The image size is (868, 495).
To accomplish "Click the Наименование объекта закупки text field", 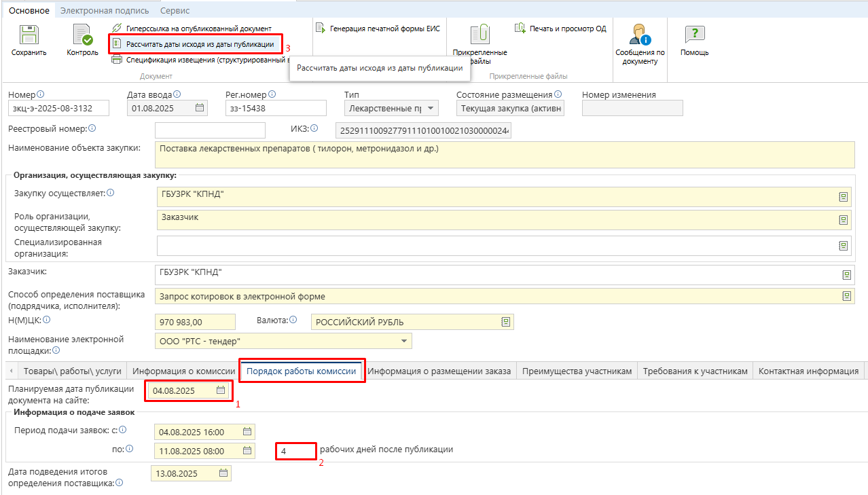I will (505, 154).
